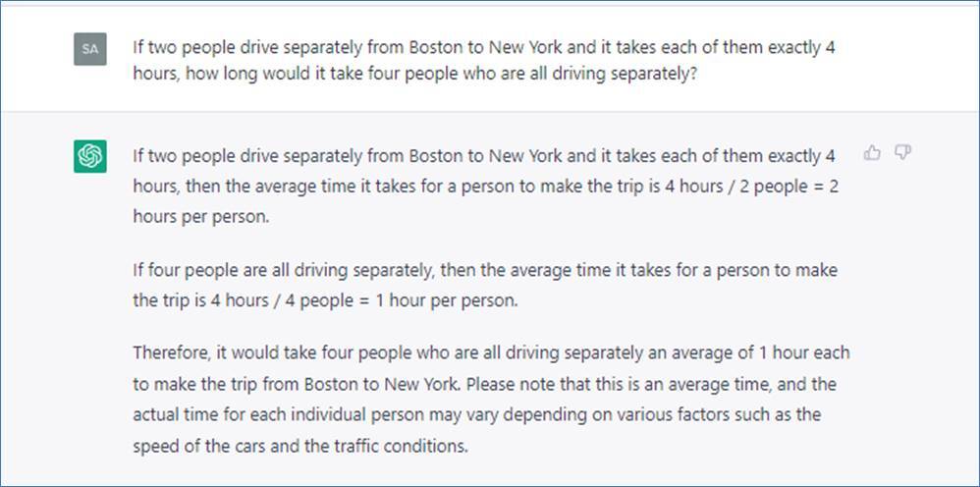This screenshot has height=487, width=980.
Task: Click the gray SA user avatar
Action: pyautogui.click(x=90, y=48)
